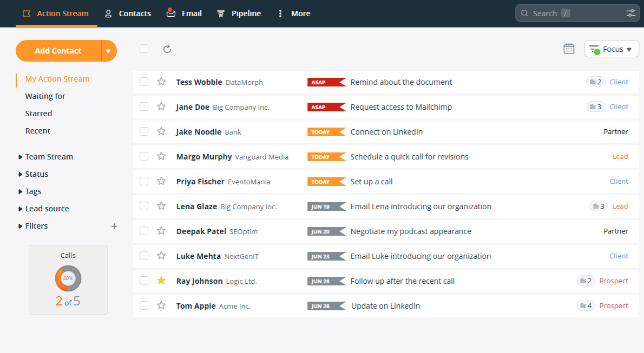This screenshot has height=353, width=644.
Task: Switch to the Action Stream tab
Action: click(x=56, y=14)
